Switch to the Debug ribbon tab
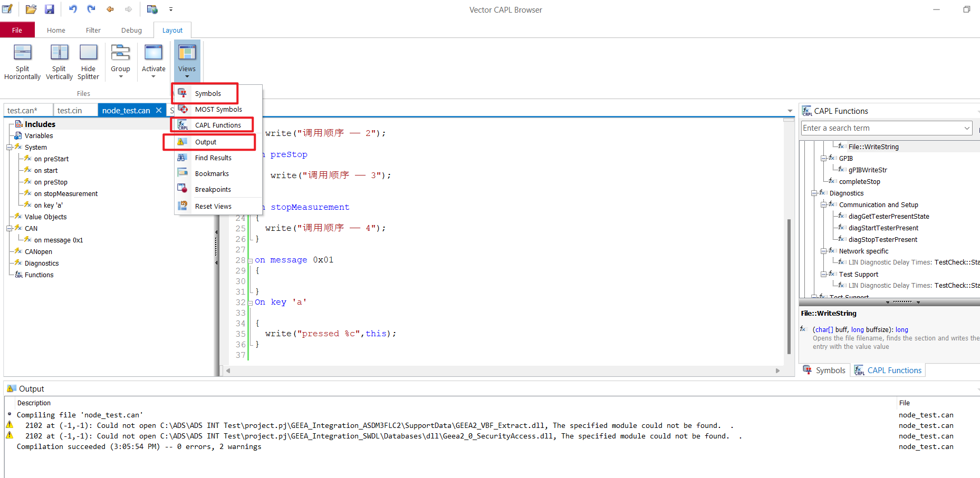This screenshot has height=478, width=980. click(x=131, y=30)
